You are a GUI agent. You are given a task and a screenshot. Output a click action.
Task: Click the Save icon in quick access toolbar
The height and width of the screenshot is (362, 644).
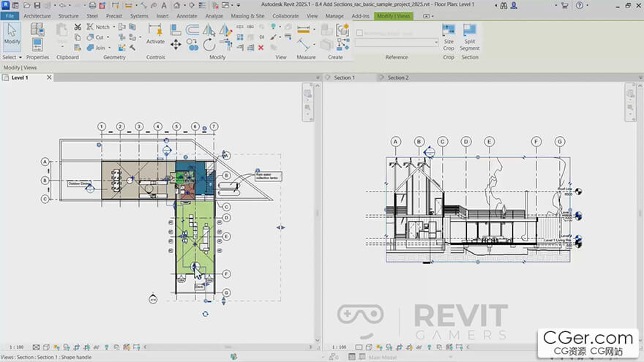click(37, 5)
